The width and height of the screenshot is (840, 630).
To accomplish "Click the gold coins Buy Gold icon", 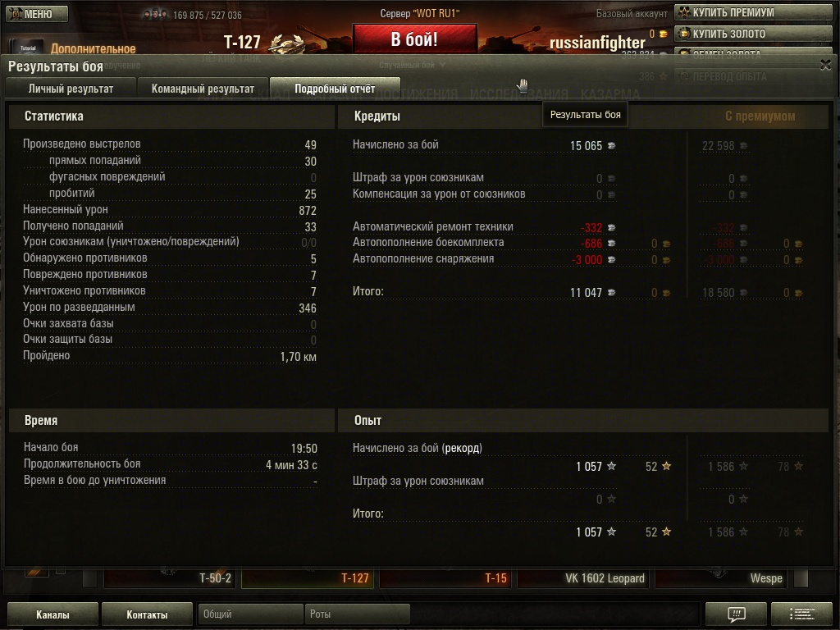I will (x=684, y=33).
